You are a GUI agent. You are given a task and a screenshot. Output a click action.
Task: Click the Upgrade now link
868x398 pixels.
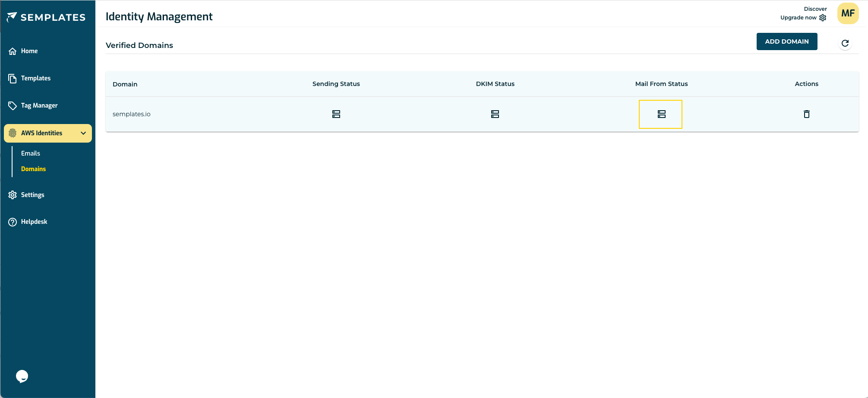click(799, 18)
